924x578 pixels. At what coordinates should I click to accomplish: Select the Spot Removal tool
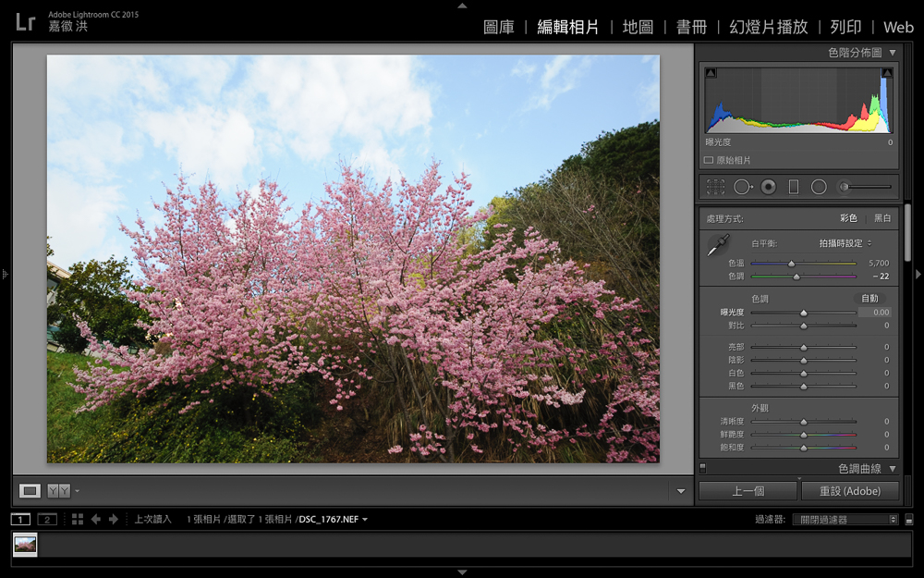pos(742,187)
